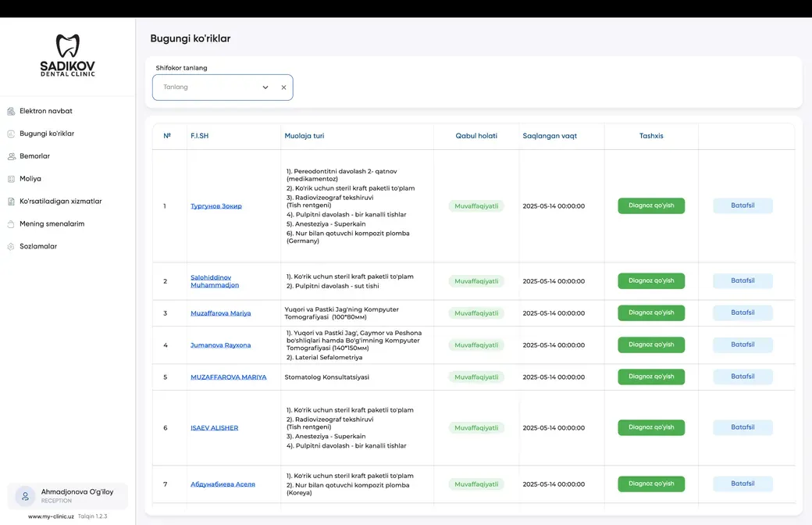Open patient link Muzaffarova Mariya in row 3
This screenshot has width=812, height=525.
pos(221,313)
